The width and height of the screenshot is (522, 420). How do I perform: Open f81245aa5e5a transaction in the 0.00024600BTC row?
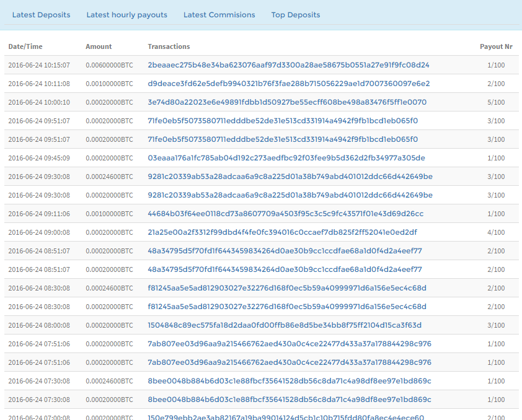[287, 288]
